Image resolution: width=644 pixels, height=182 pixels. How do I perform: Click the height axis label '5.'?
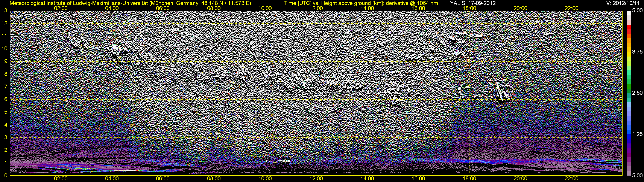point(6,112)
